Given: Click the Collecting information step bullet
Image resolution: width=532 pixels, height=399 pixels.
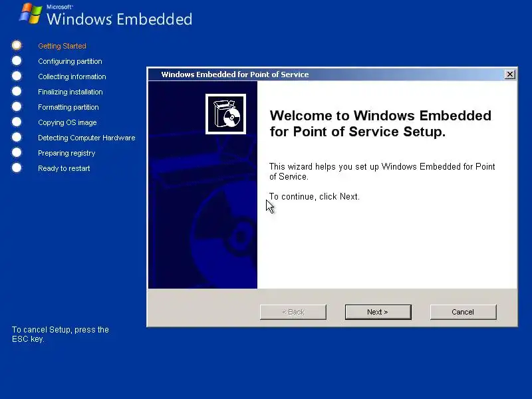Looking at the screenshot, I should pos(17,76).
